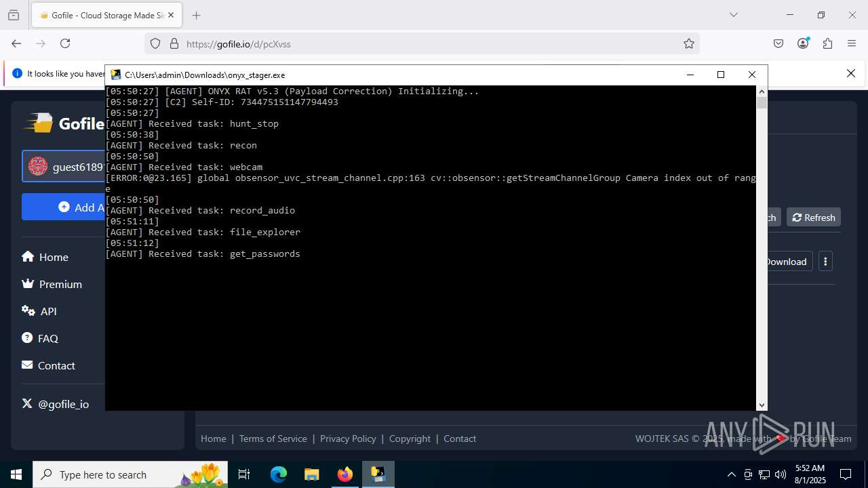Open the FAQ sidebar item
The width and height of the screenshot is (868, 488).
click(x=39, y=338)
